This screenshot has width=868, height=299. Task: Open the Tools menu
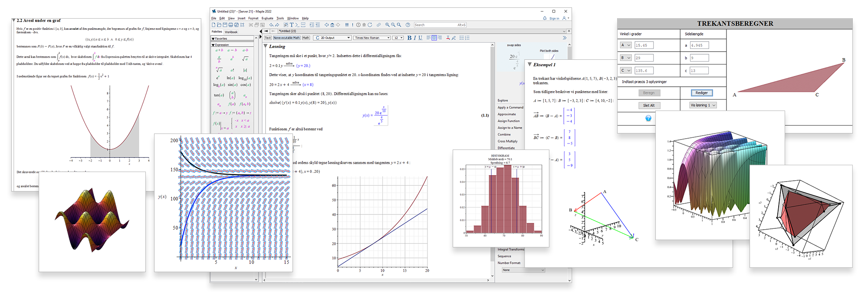click(280, 18)
